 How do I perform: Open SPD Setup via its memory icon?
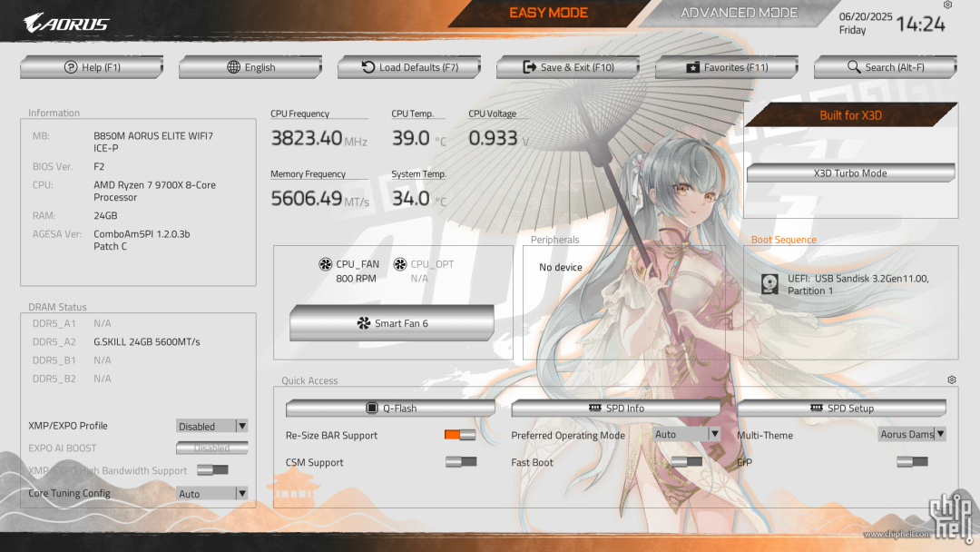click(817, 408)
